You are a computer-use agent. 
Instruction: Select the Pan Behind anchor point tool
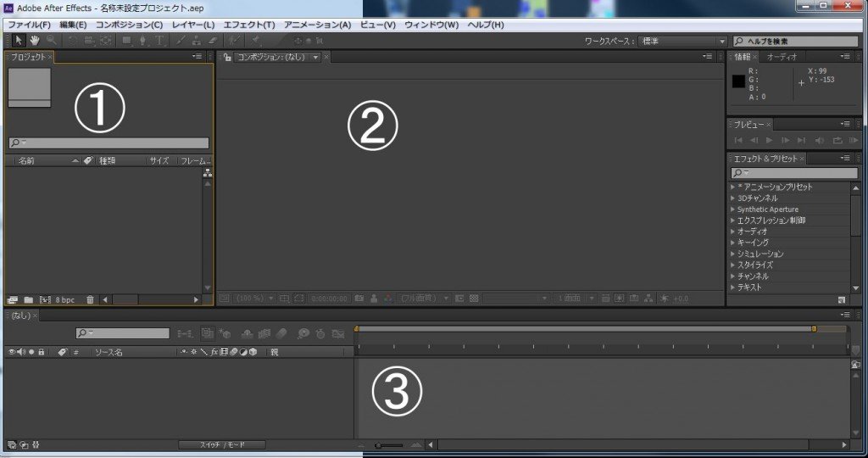(x=106, y=41)
